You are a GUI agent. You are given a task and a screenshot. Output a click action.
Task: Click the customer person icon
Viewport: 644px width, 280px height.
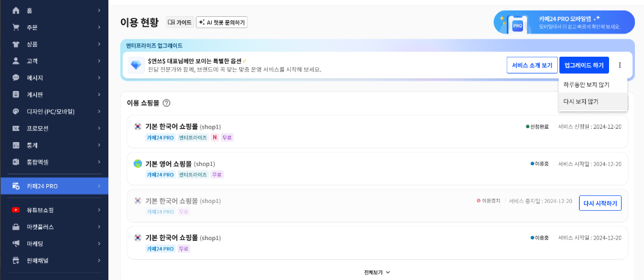(x=15, y=61)
